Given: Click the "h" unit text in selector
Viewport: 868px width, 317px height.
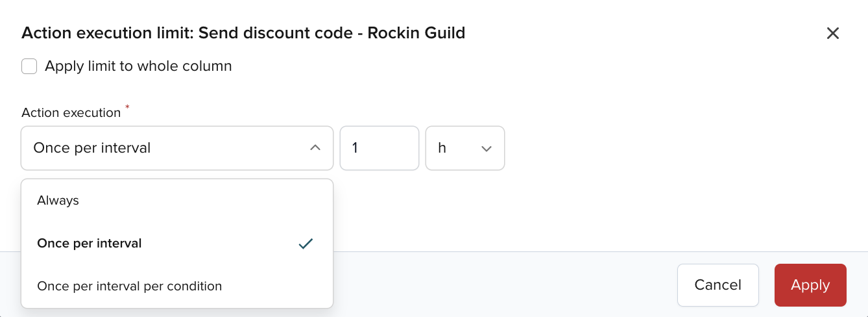Looking at the screenshot, I should pyautogui.click(x=442, y=148).
